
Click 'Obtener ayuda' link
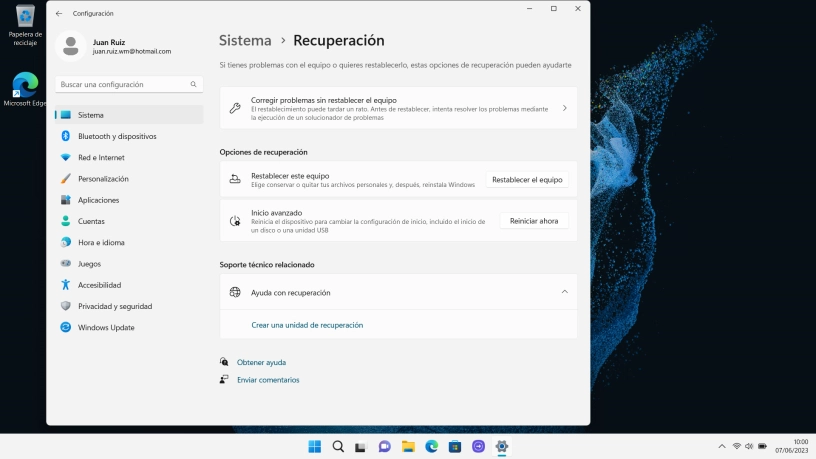point(261,362)
